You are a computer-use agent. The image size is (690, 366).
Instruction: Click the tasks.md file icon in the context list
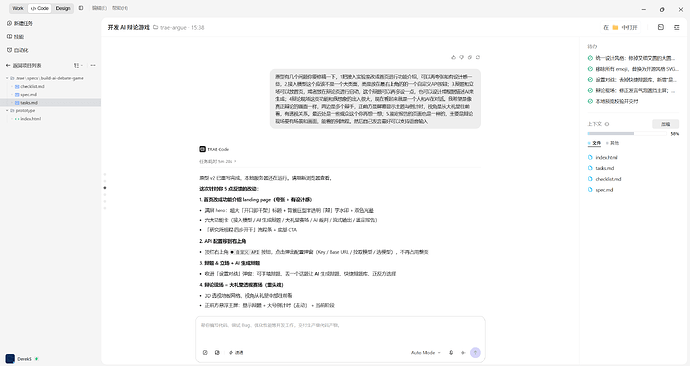(591, 168)
